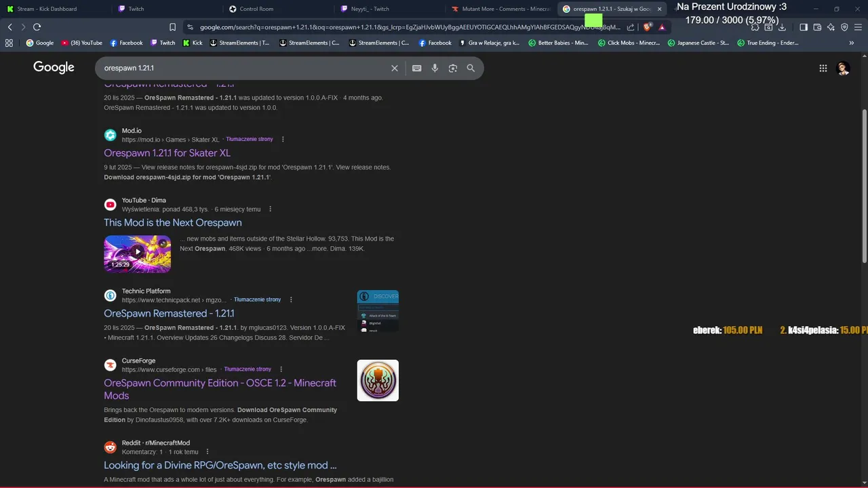868x488 pixels.
Task: Open the Google bookmark
Action: [x=39, y=43]
